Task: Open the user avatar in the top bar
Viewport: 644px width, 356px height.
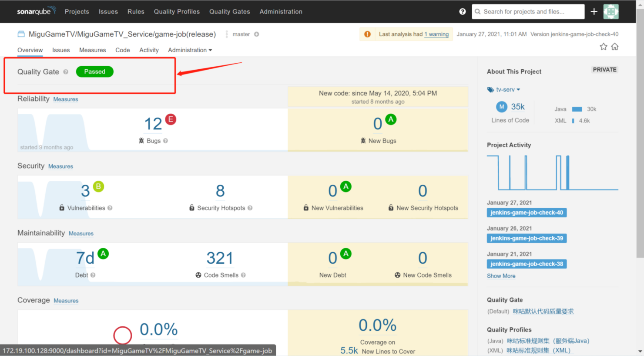Action: [611, 11]
